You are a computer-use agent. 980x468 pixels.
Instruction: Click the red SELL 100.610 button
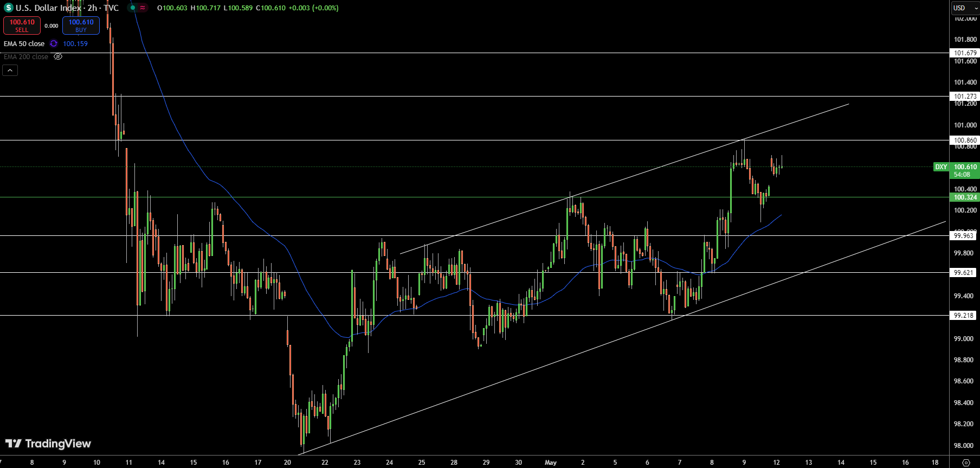pos(22,25)
